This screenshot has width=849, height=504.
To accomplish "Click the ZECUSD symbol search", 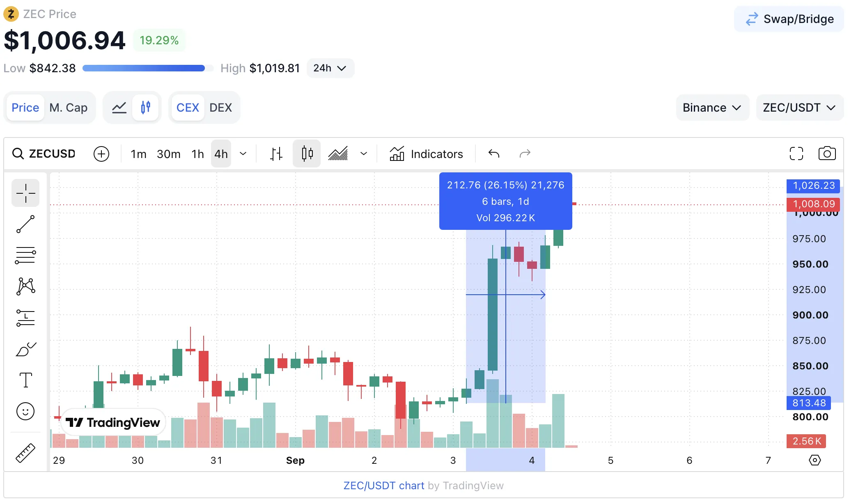I will [44, 154].
